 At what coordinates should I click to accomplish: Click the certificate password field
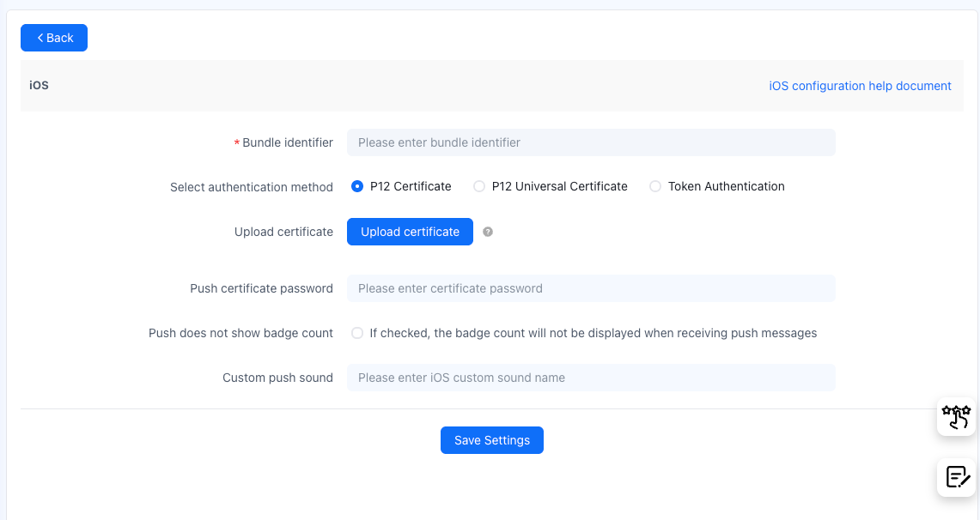click(591, 288)
